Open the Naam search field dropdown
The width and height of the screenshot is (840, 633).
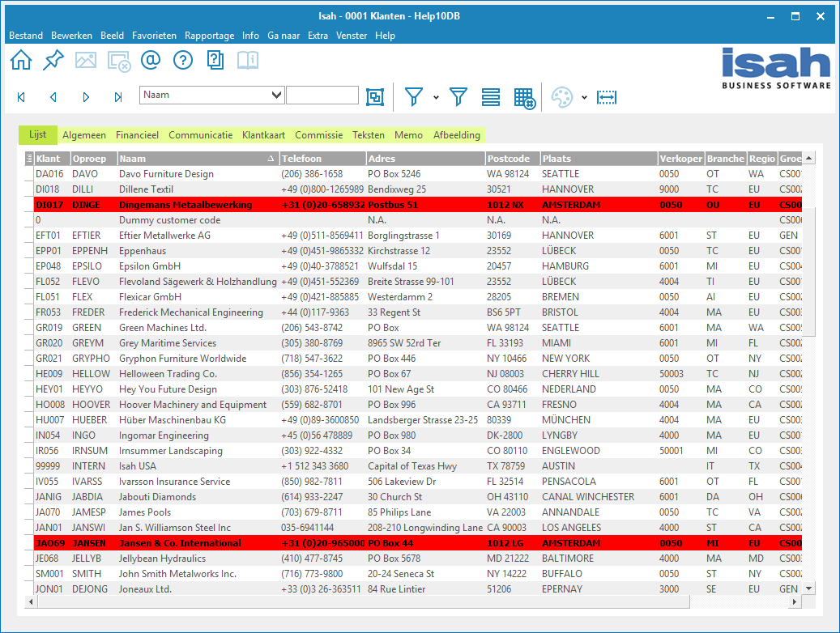coord(276,95)
